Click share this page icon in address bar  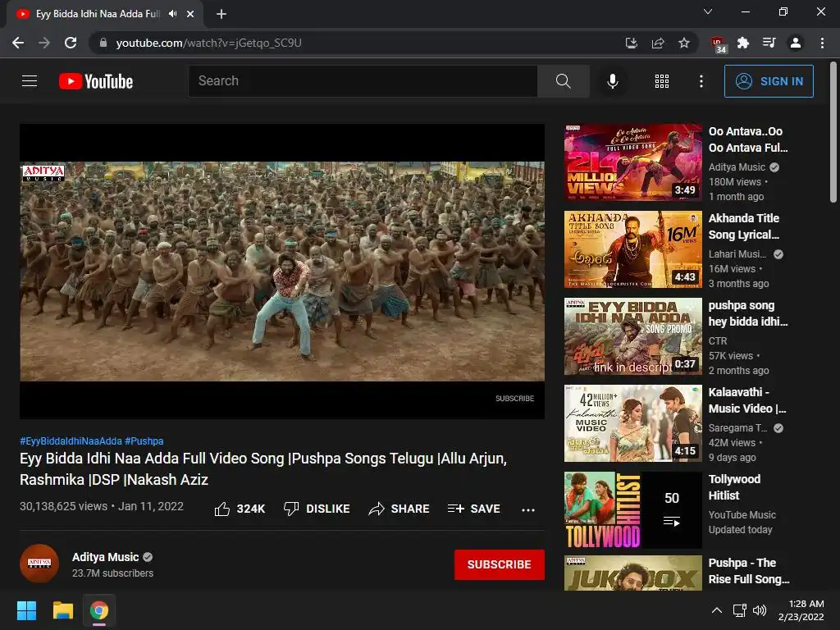click(x=658, y=43)
